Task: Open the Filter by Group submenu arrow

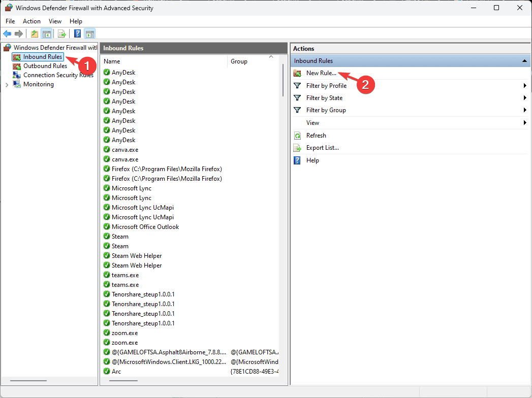Action: click(525, 110)
